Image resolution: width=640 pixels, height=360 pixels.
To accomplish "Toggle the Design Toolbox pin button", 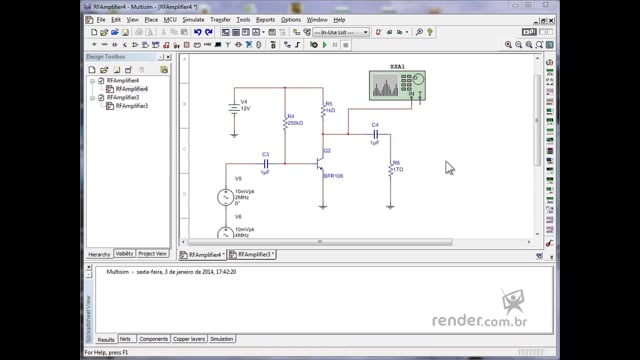I will click(x=161, y=57).
